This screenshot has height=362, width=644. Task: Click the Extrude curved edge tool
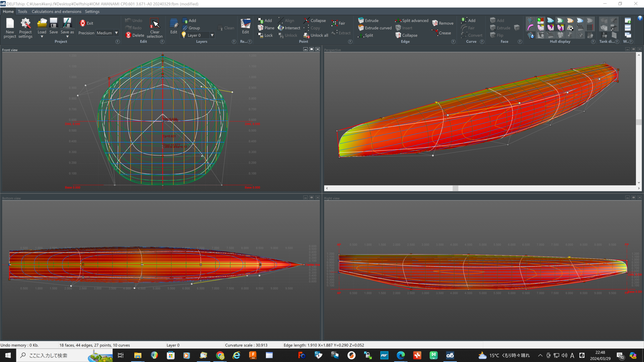[375, 28]
